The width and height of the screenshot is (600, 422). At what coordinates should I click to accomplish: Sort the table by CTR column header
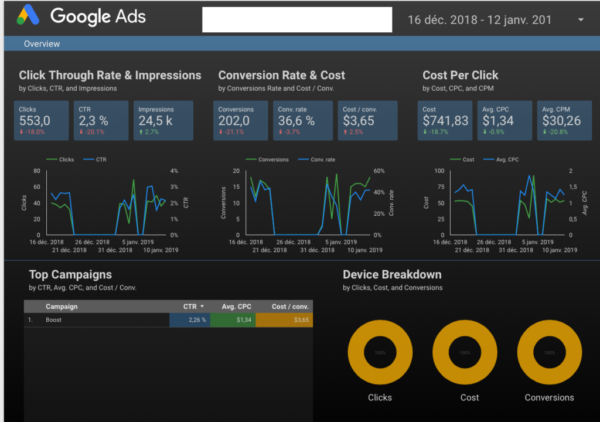190,306
